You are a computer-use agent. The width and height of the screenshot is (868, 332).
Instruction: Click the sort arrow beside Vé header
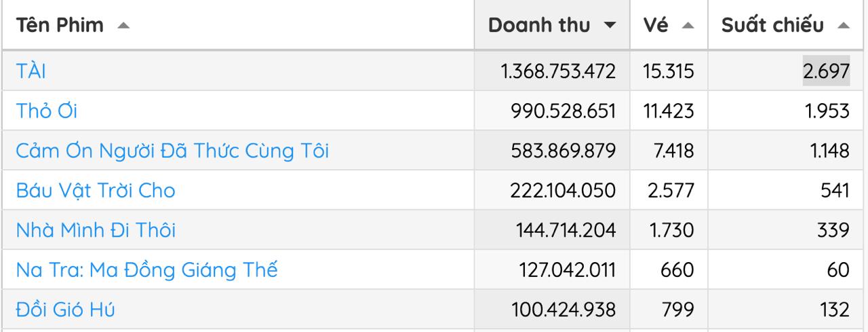[688, 26]
